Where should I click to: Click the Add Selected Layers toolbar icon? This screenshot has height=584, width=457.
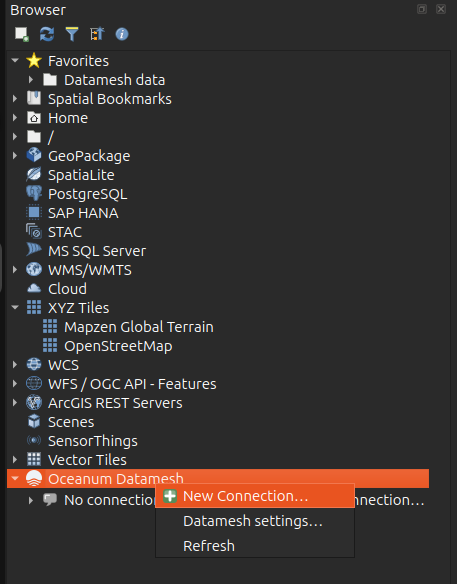(x=22, y=34)
